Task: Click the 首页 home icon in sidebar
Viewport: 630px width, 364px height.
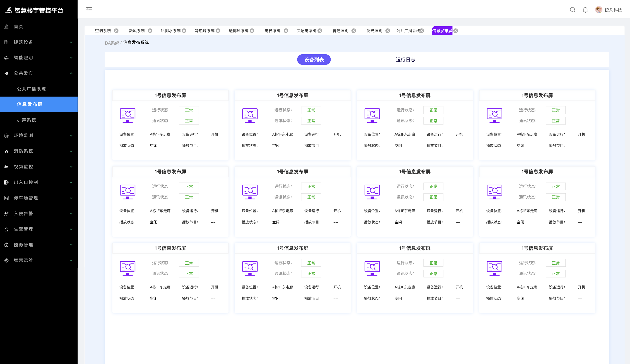Action: coord(7,26)
